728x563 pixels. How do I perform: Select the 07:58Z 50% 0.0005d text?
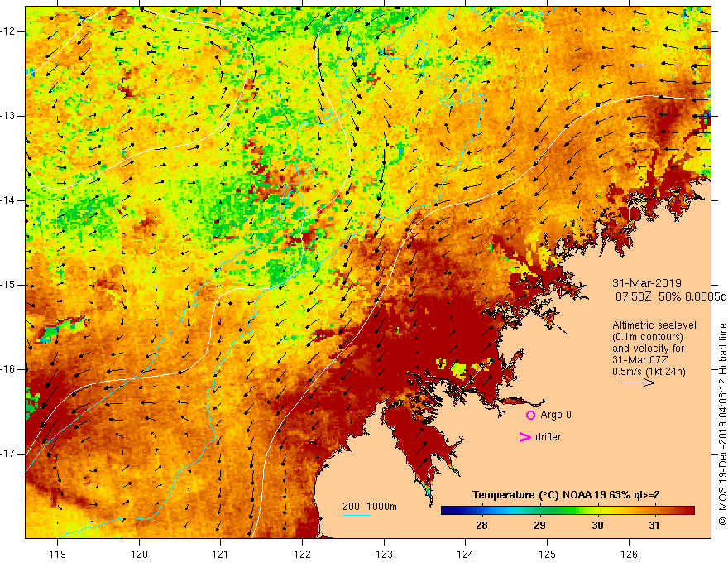(x=671, y=296)
